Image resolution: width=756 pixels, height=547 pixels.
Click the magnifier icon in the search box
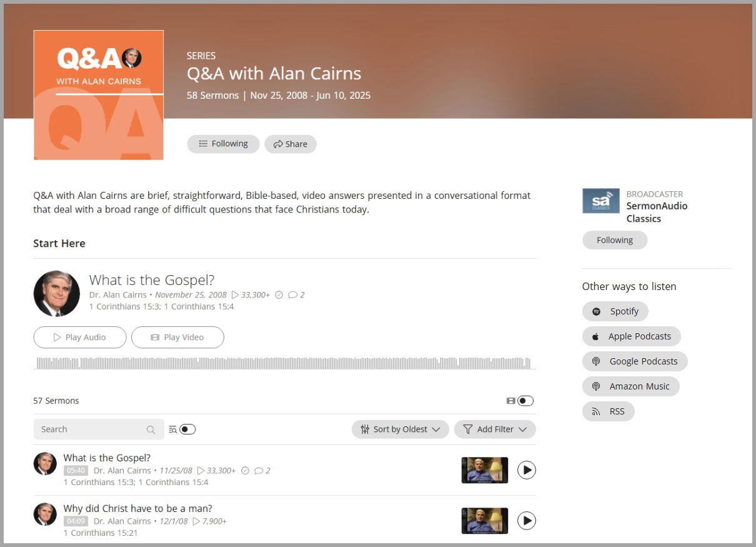tap(151, 429)
